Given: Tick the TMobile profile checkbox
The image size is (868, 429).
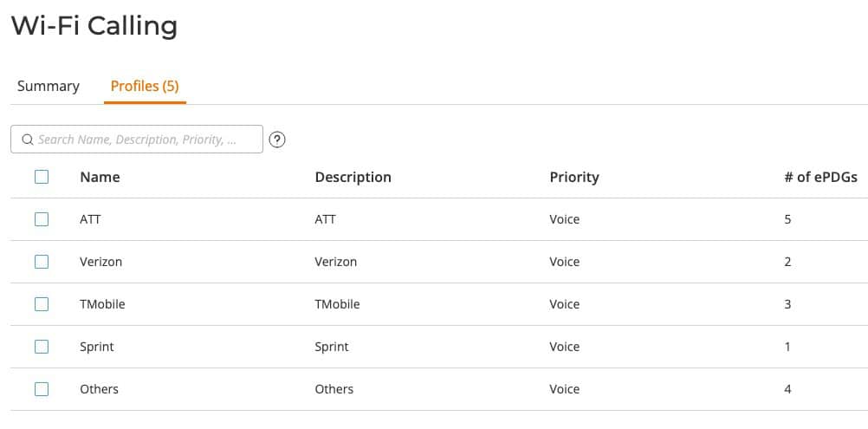Looking at the screenshot, I should (42, 304).
